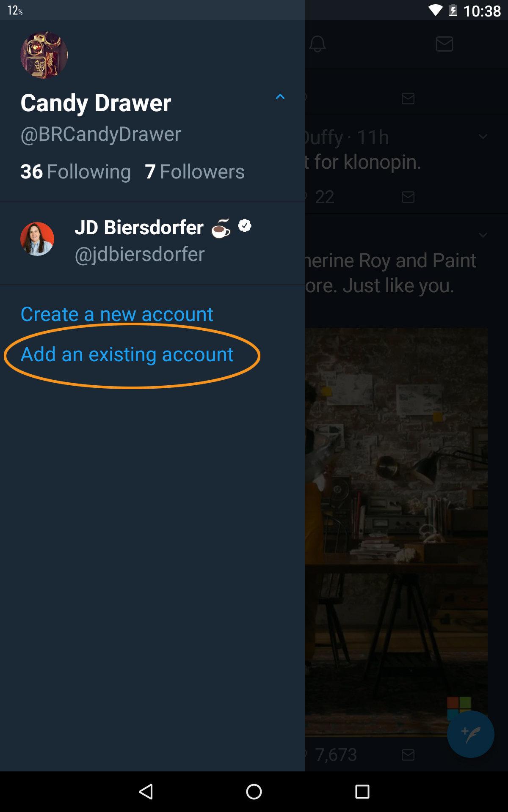Open the recent apps square button
508x812 pixels.
click(362, 791)
